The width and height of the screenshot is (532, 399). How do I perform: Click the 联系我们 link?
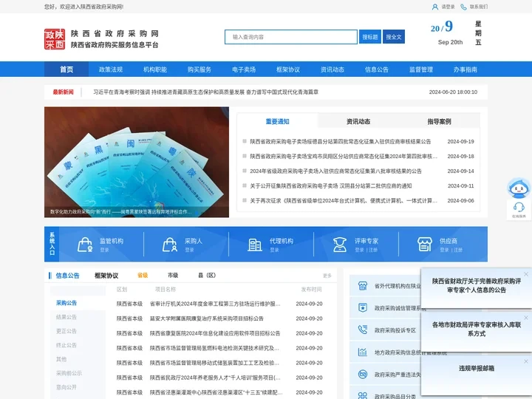pyautogui.click(x=479, y=7)
